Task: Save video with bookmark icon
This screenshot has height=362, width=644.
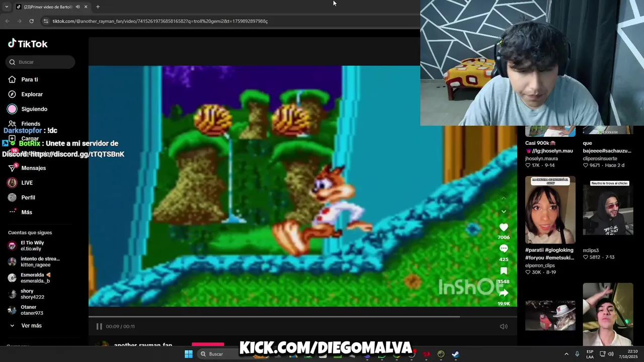Action: [504, 271]
